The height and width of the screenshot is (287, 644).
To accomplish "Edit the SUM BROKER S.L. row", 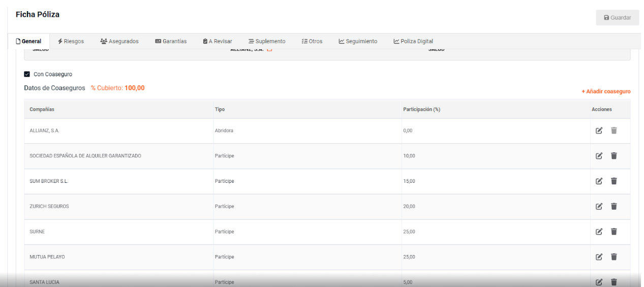I will point(599,181).
